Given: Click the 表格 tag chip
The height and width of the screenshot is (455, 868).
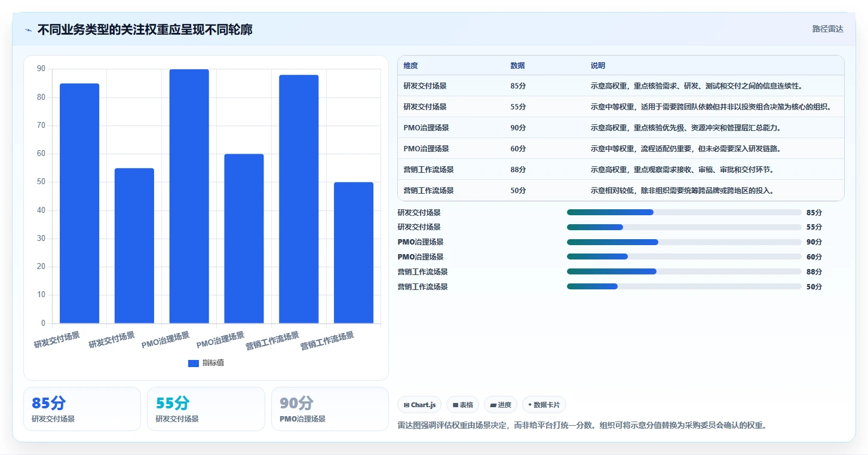Looking at the screenshot, I should click(x=463, y=405).
